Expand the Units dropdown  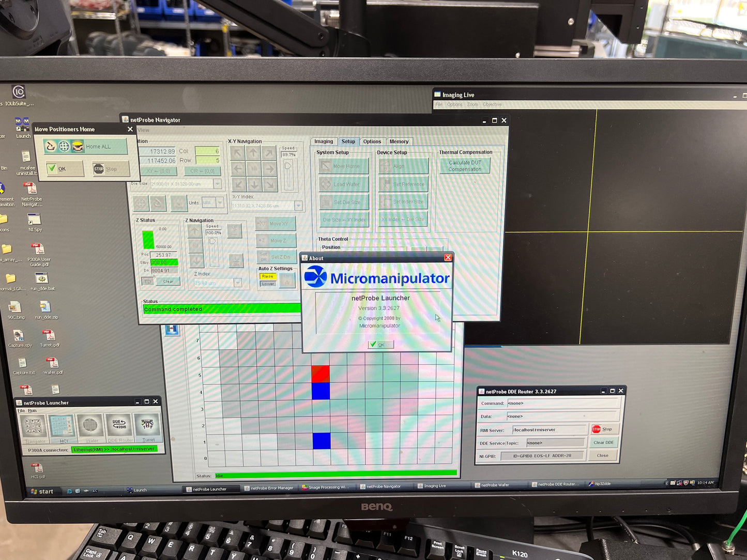pyautogui.click(x=220, y=203)
